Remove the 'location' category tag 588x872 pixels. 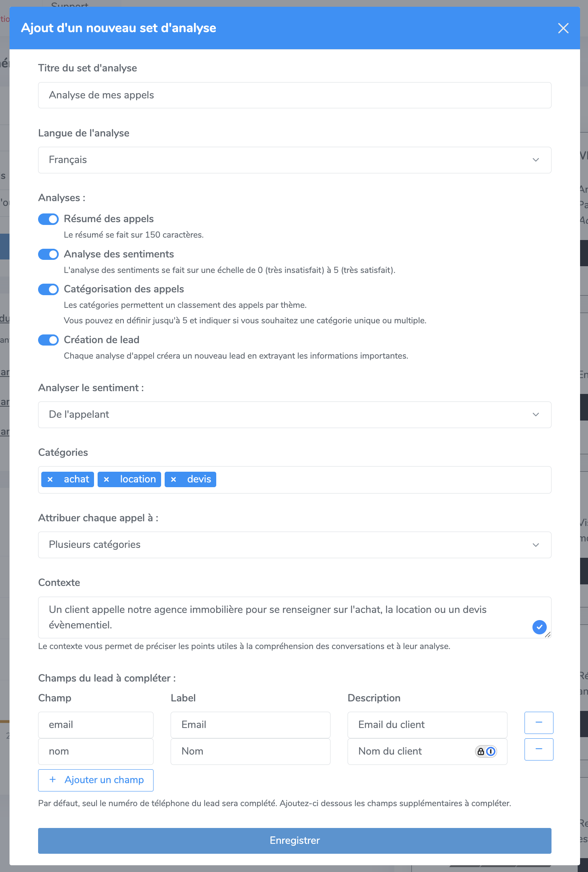point(106,479)
